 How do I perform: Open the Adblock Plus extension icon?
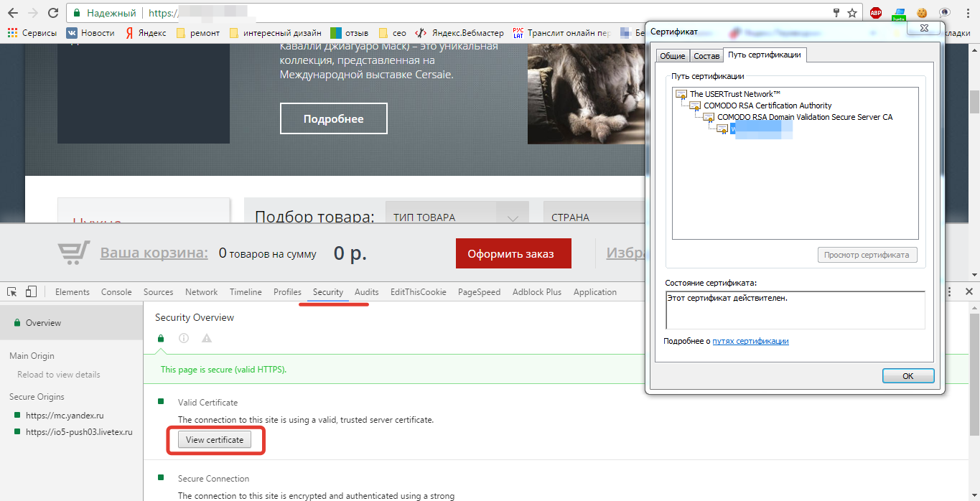[x=875, y=13]
